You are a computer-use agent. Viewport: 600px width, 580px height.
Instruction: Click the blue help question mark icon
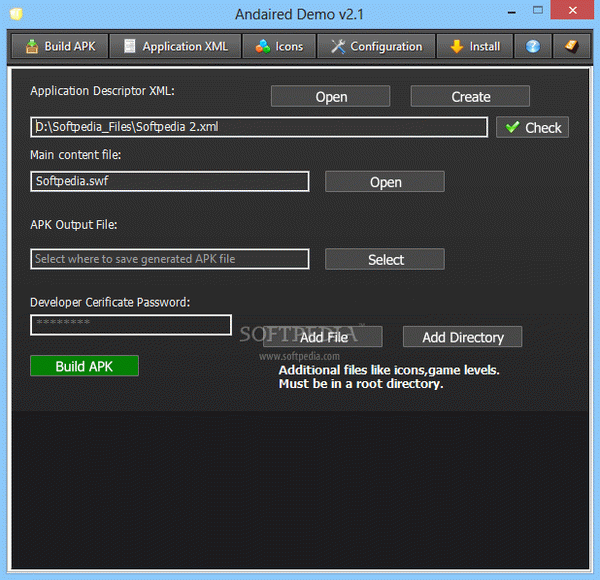point(533,46)
